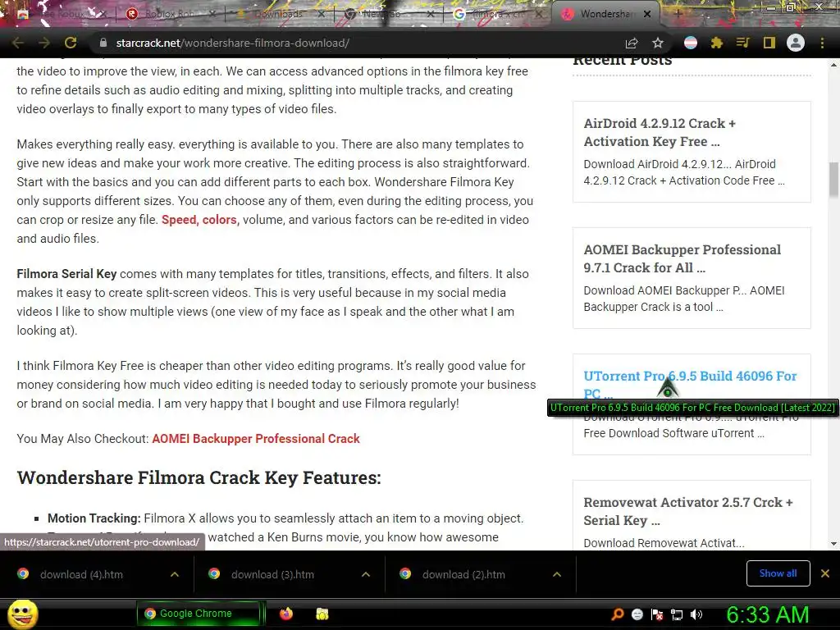Viewport: 840px width, 630px height.
Task: Click the 6:33 AM clock
Action: pyautogui.click(x=767, y=614)
